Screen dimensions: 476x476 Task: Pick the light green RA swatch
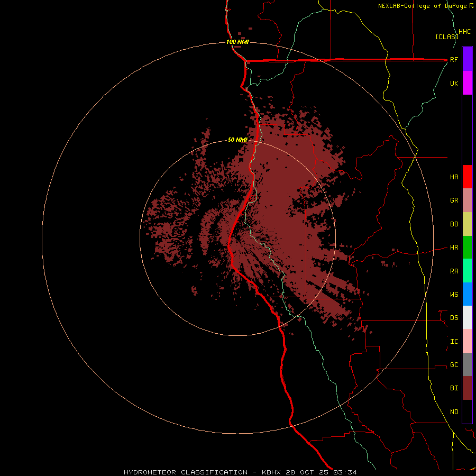[x=467, y=271]
